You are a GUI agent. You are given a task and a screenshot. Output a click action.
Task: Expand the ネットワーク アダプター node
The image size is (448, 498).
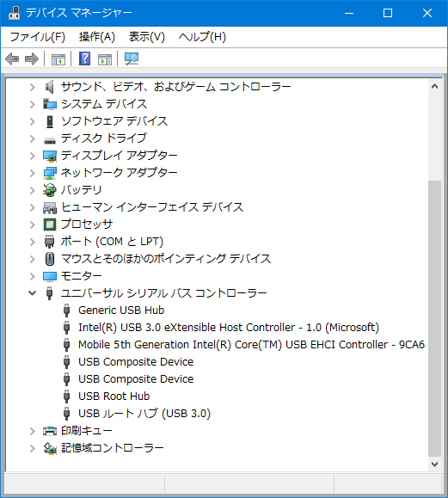tap(32, 173)
